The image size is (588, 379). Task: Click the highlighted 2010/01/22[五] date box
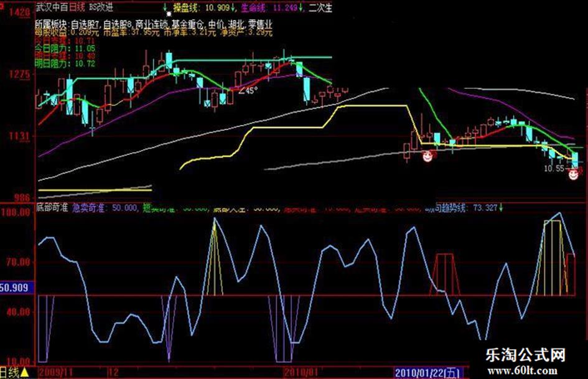coord(429,373)
